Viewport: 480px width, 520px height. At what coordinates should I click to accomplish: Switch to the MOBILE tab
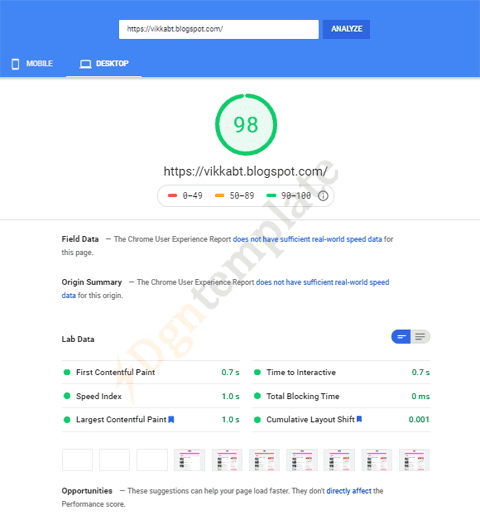(32, 64)
